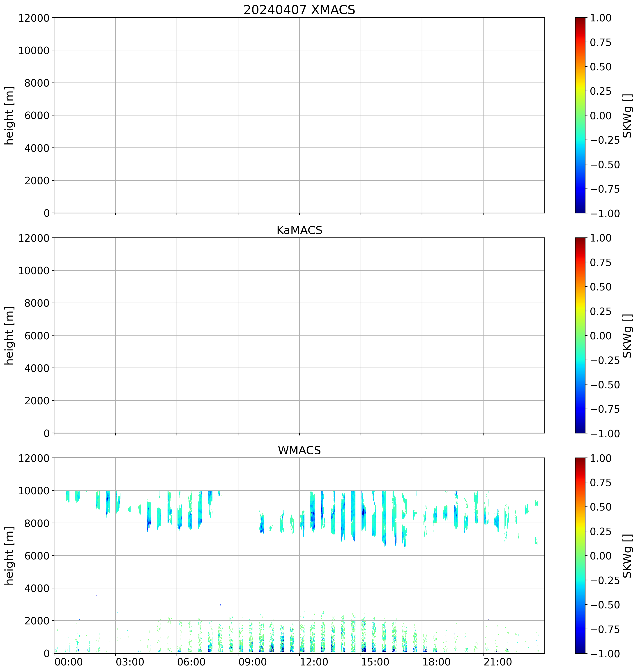Click the 20240407 XMACS plot title
The width and height of the screenshot is (638, 672).
[299, 10]
